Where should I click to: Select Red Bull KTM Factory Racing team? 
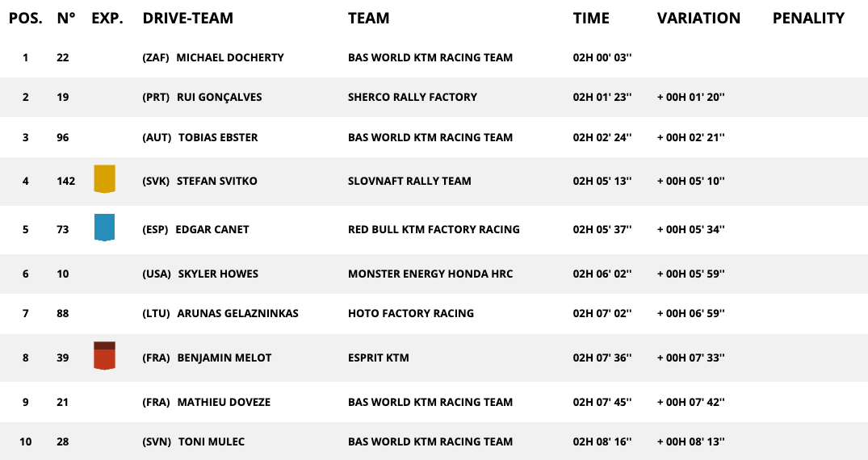click(434, 229)
